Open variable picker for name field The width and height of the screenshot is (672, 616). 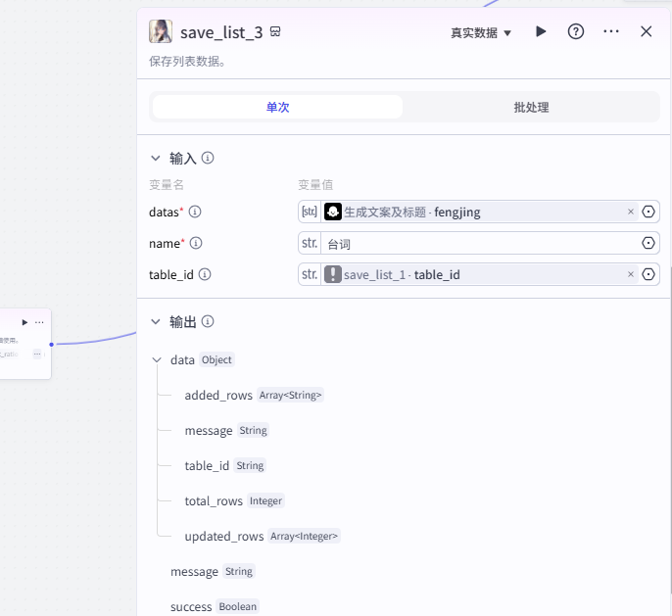(x=648, y=243)
